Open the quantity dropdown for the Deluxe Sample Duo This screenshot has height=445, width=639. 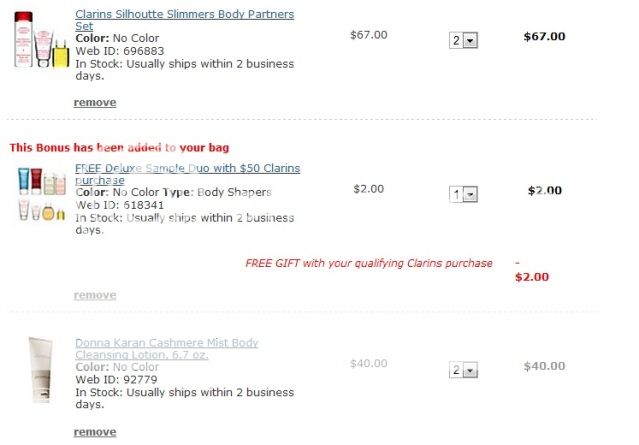coord(464,194)
